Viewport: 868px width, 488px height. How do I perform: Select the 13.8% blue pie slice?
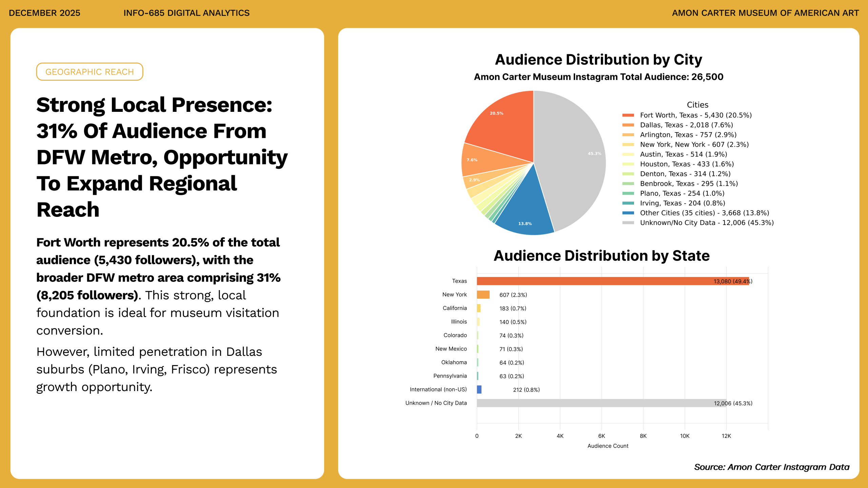527,210
